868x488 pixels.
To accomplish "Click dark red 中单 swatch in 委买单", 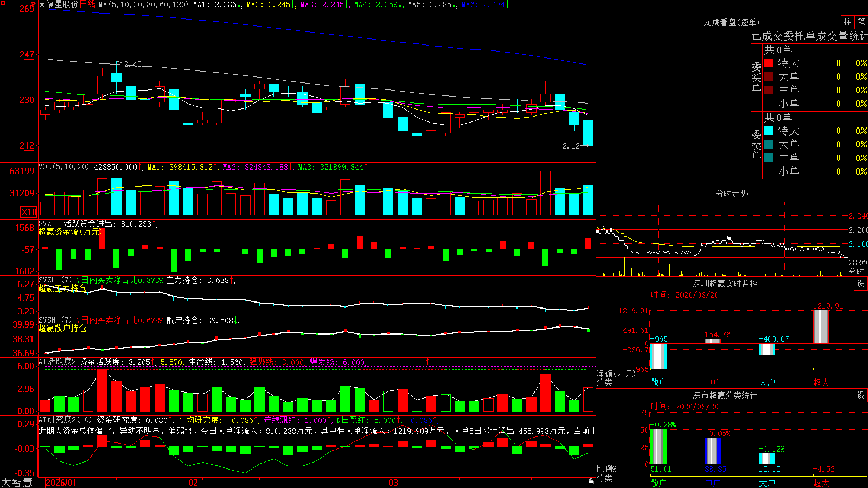I will (768, 90).
